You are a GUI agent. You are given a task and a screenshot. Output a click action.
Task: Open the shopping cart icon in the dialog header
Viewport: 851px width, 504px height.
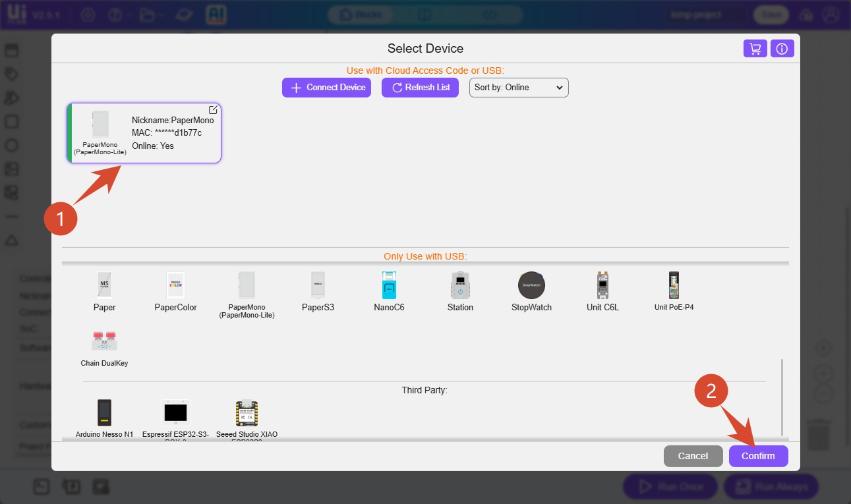[x=755, y=49]
